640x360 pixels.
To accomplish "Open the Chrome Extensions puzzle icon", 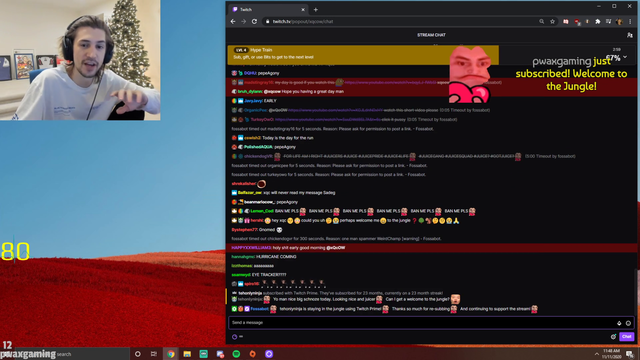I will pos(598,22).
